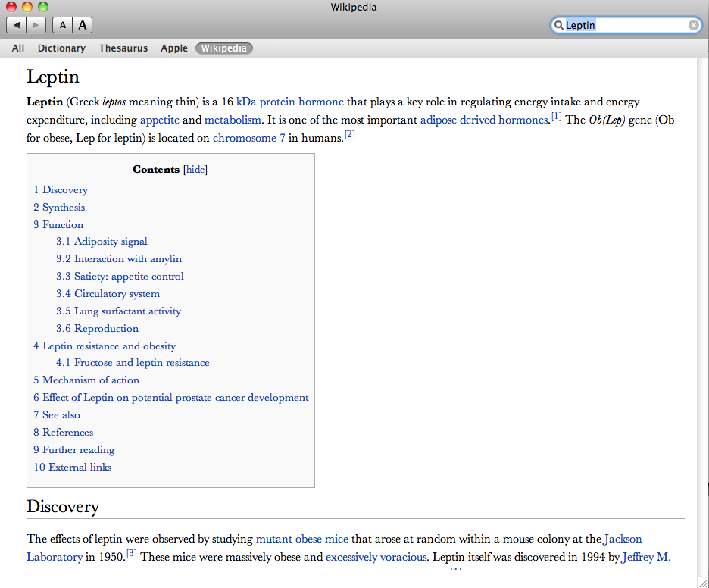Switch to the Dictionary tab
Viewport: 709px width, 588px height.
tap(61, 48)
